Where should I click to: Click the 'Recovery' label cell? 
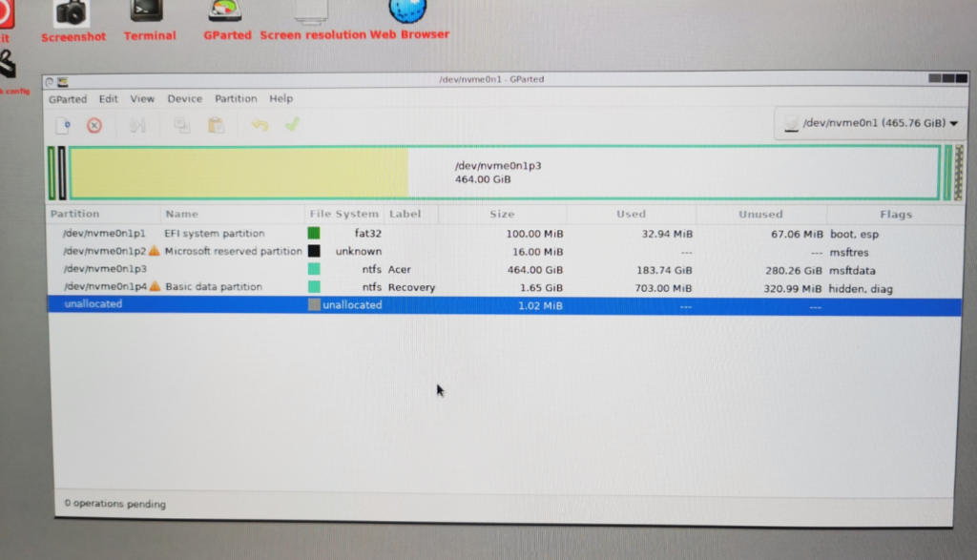[x=411, y=287]
